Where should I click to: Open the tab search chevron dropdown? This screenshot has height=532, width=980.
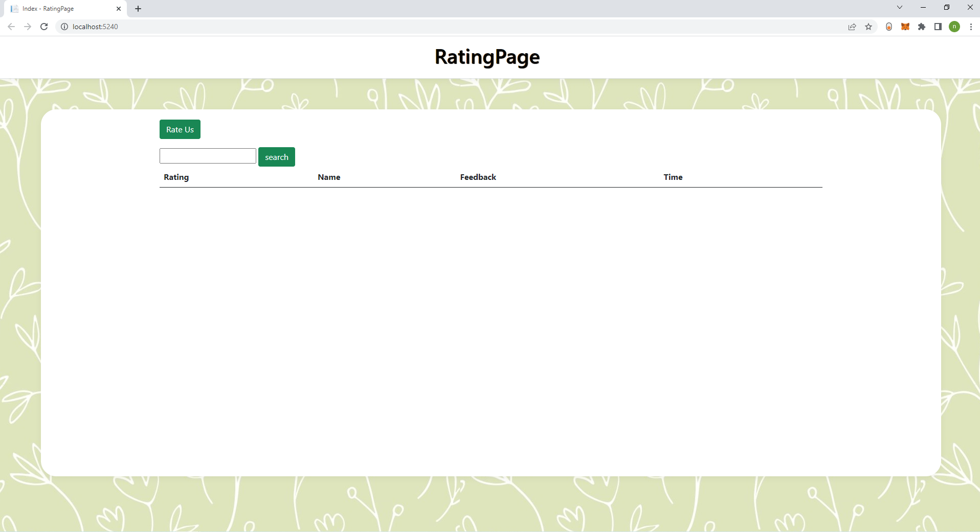pos(899,7)
